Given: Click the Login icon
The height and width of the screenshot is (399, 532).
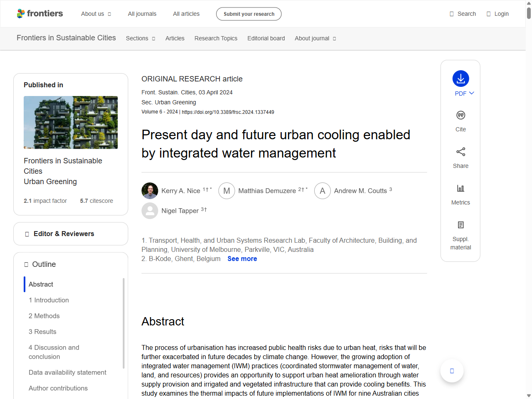Looking at the screenshot, I should 488,14.
